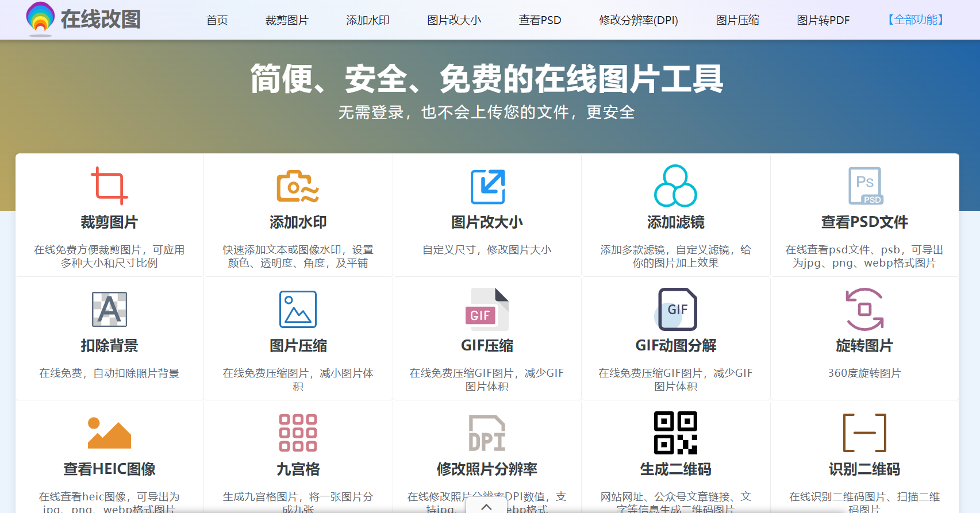Open the 【全部功能】 link
The image size is (980, 513).
[916, 20]
